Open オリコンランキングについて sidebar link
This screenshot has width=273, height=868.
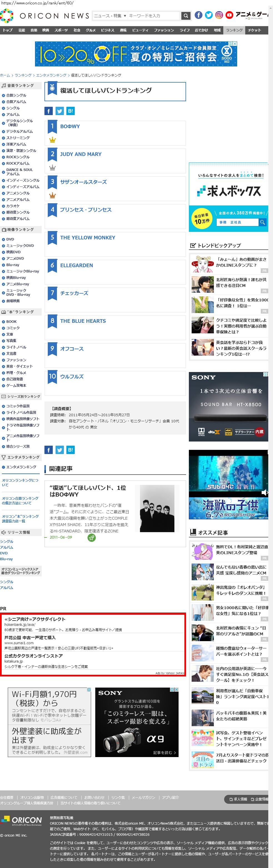coord(20,483)
